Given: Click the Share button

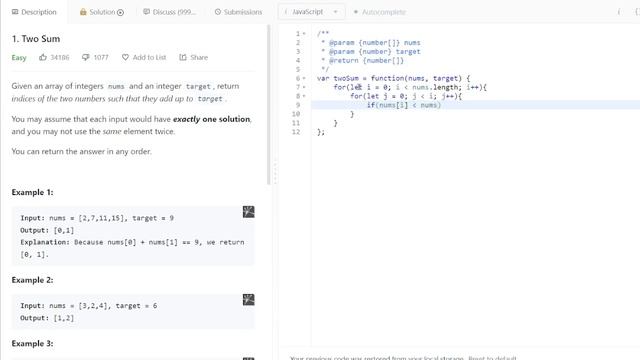Looking at the screenshot, I should [193, 57].
